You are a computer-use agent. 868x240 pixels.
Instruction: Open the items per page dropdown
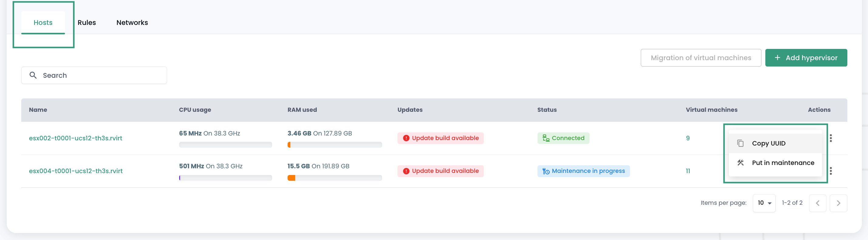tap(764, 203)
